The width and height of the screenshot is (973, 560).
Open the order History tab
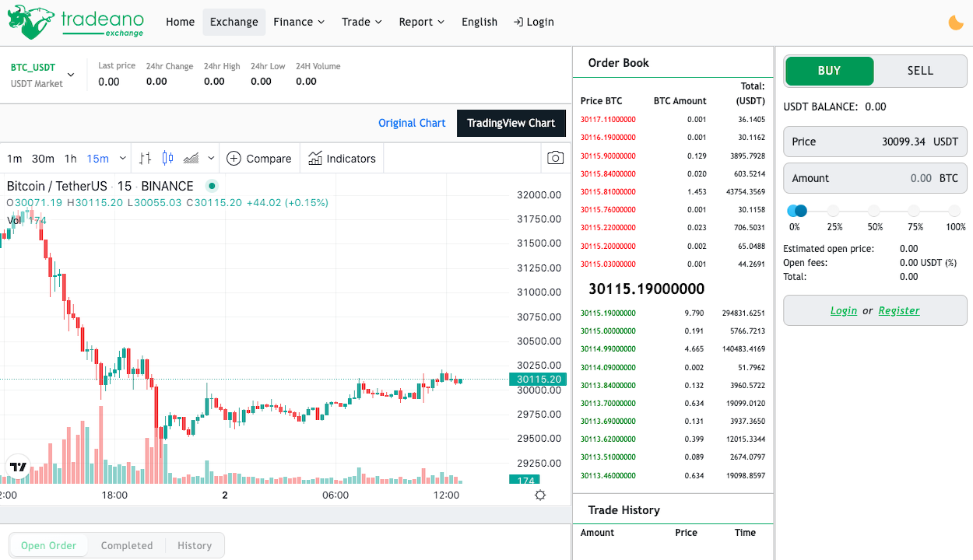tap(195, 545)
